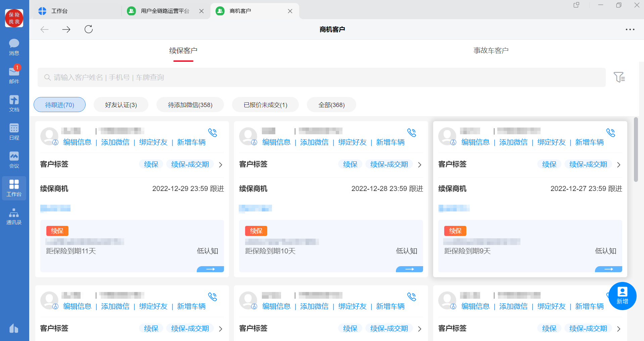This screenshot has height=341, width=644.
Task: Select the 待添加微信(358) filter chip
Action: point(190,105)
